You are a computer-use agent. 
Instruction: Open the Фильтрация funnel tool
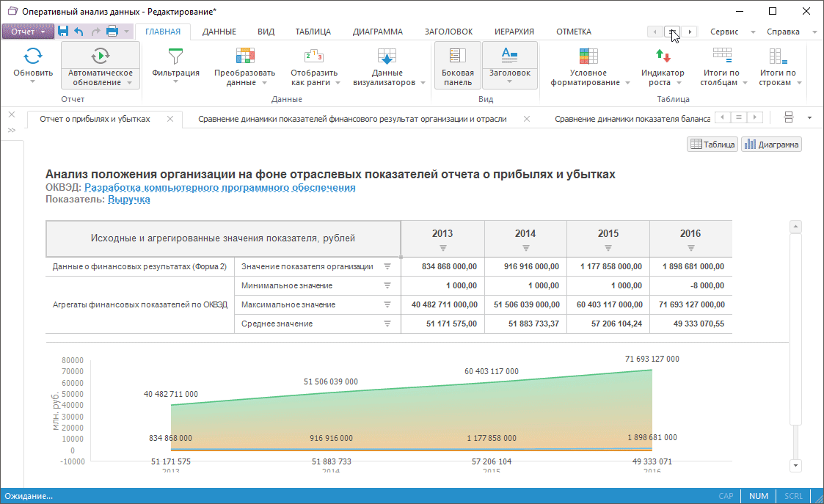tap(175, 56)
